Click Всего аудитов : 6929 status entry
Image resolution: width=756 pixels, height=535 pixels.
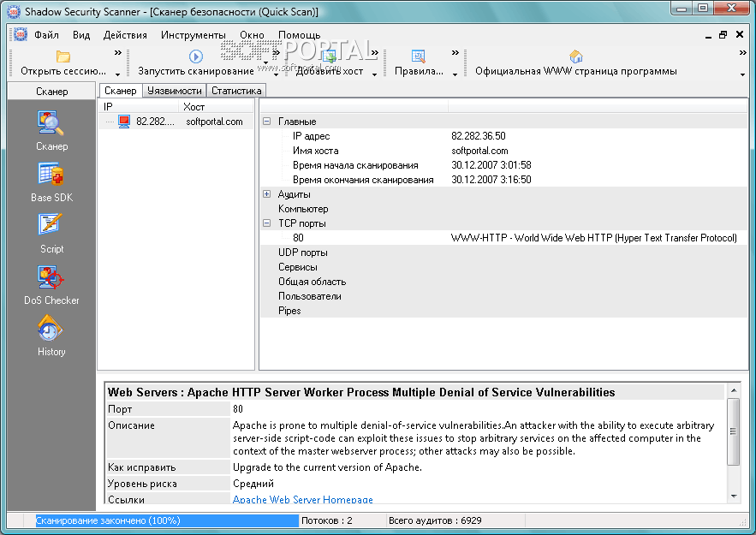click(x=435, y=520)
